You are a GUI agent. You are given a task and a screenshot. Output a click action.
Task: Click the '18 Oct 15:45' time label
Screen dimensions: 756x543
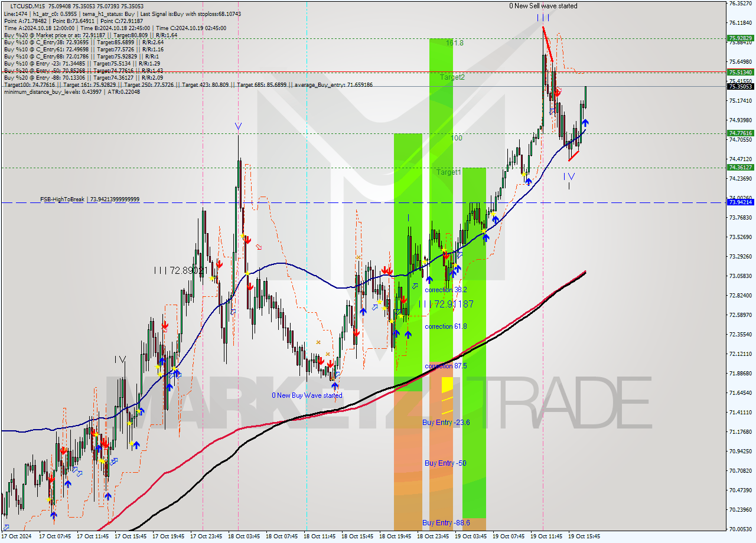click(357, 537)
